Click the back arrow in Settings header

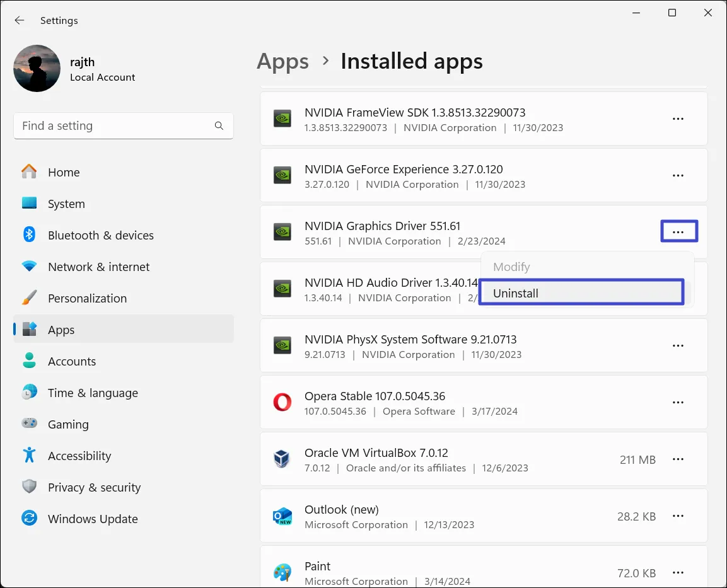20,20
